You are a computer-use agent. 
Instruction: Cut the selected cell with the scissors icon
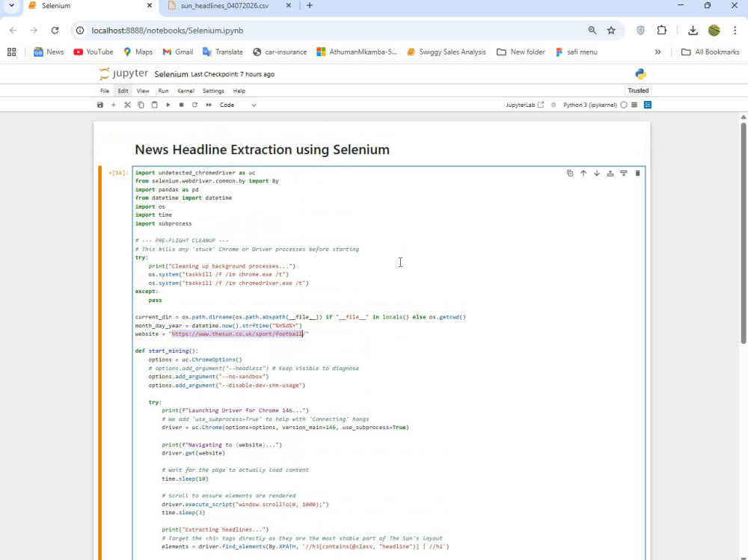click(127, 105)
